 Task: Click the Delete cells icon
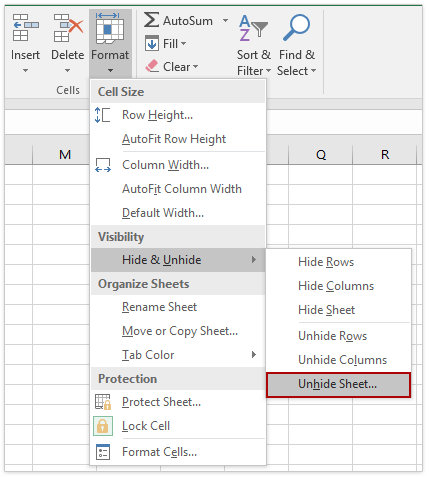coord(68,28)
